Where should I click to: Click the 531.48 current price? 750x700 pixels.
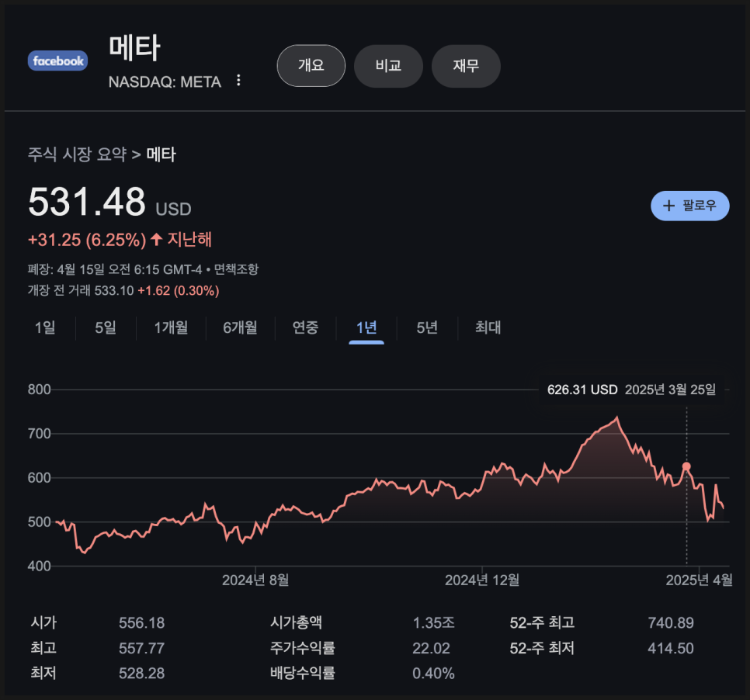87,201
